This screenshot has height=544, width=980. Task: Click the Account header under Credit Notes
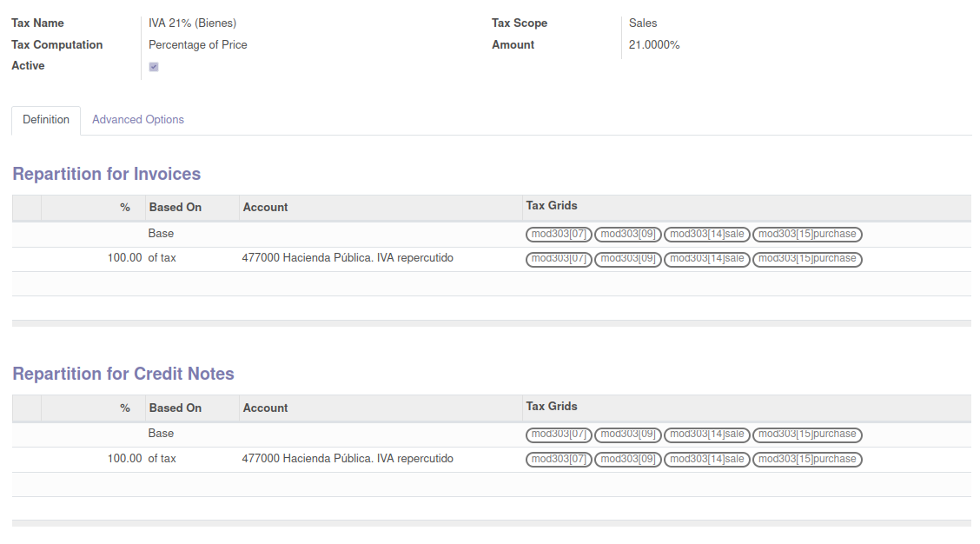point(266,408)
